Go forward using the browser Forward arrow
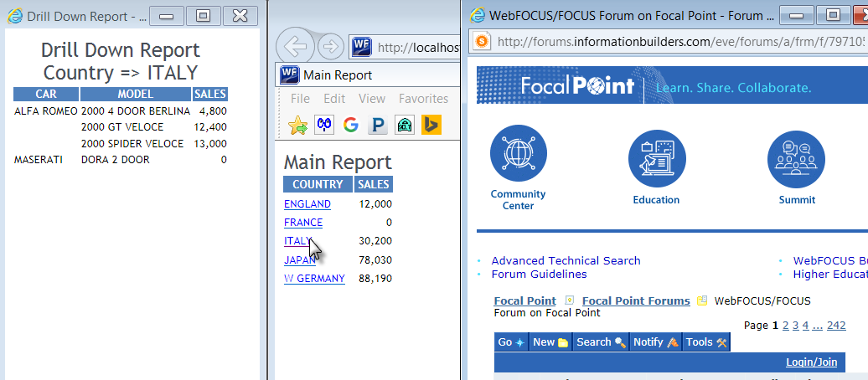Image resolution: width=868 pixels, height=380 pixels. [x=330, y=47]
